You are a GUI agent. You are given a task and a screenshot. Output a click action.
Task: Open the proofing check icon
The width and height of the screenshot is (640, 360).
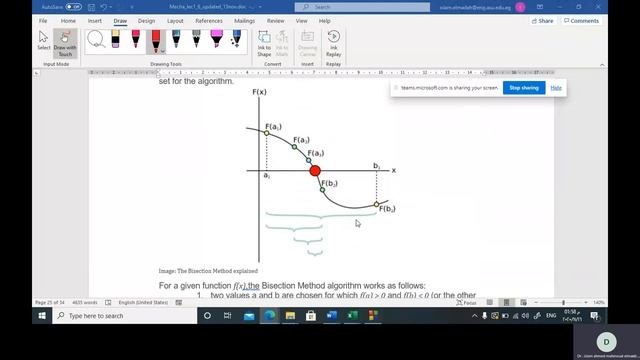(x=108, y=302)
